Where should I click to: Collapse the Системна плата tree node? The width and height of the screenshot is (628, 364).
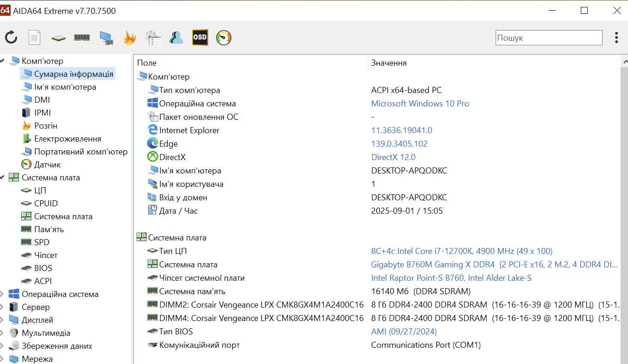[2, 178]
